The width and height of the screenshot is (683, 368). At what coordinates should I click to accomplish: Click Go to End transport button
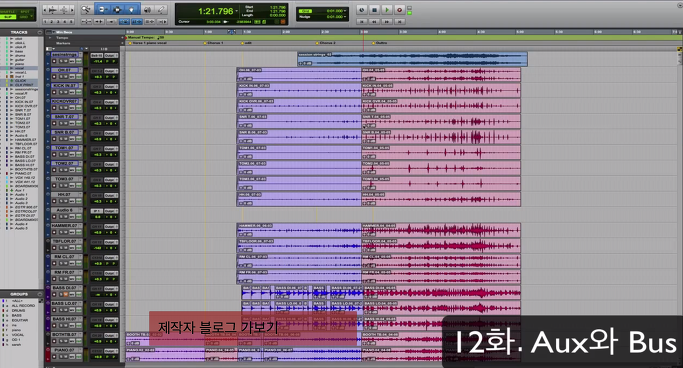[399, 21]
